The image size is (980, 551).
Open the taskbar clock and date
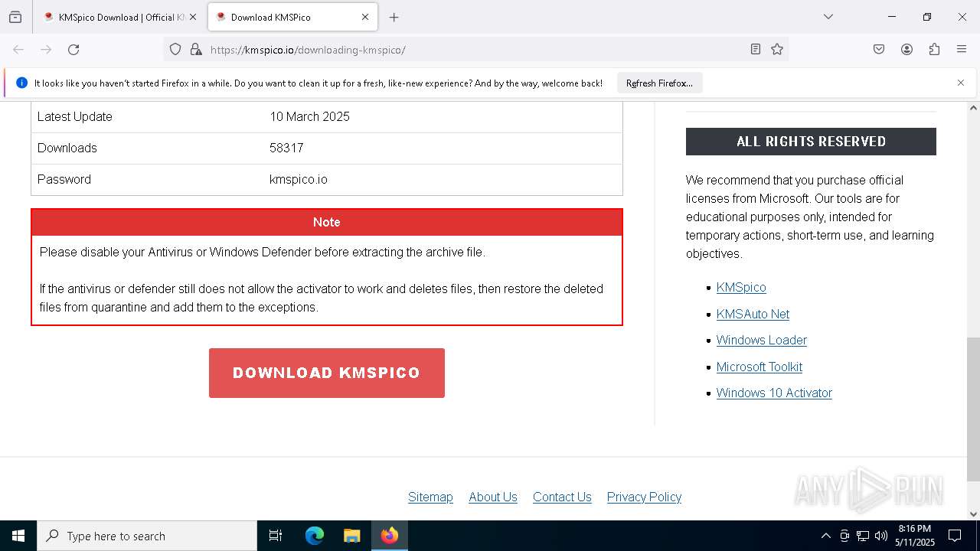point(915,536)
